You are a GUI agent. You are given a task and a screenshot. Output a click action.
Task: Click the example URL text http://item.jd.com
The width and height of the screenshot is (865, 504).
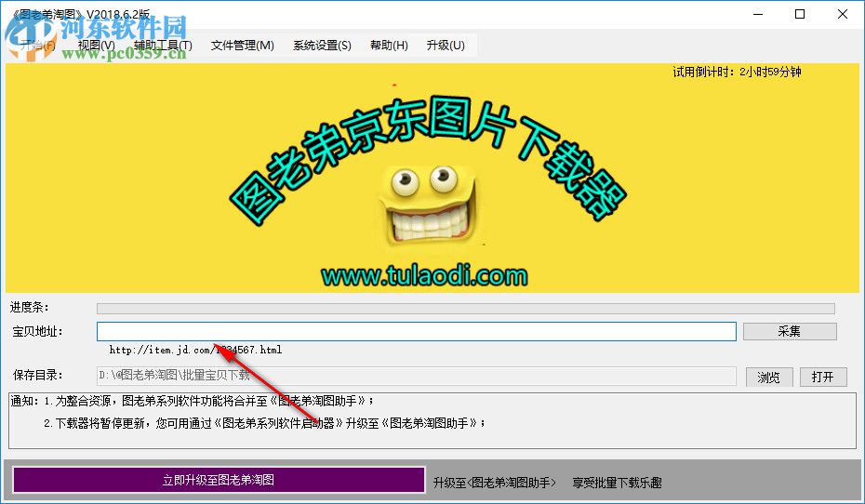pyautogui.click(x=196, y=350)
